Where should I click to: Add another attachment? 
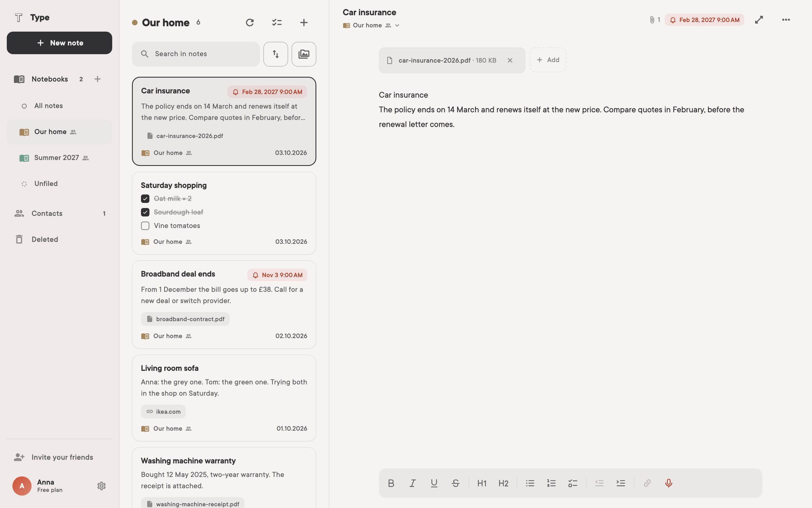(548, 60)
